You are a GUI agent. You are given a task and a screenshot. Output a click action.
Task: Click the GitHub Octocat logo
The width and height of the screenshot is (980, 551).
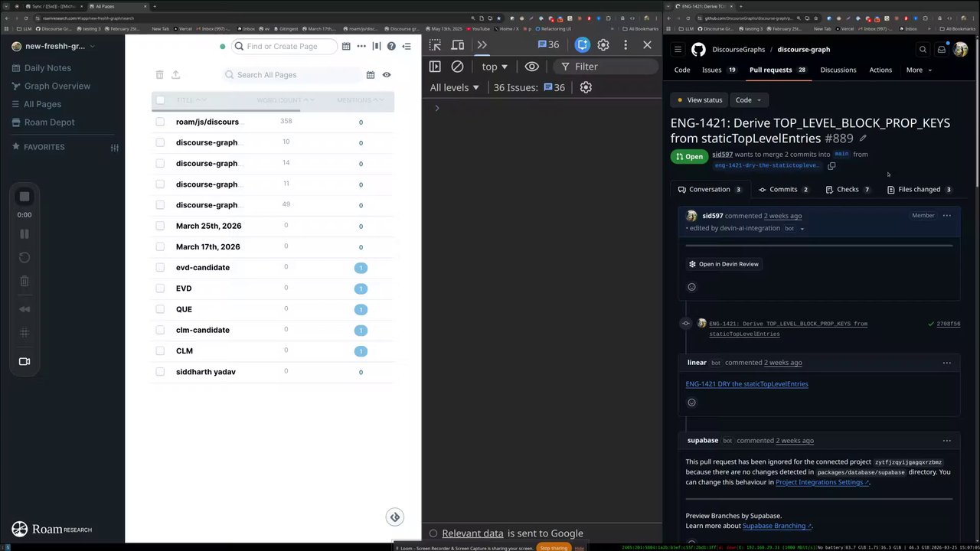point(698,49)
